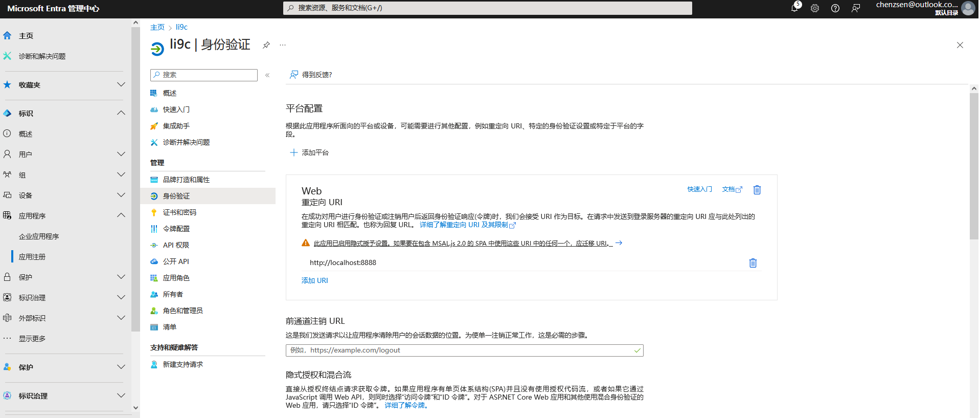Viewport: 980px width, 418px height.
Task: Open the account avatar menu
Action: (968, 8)
